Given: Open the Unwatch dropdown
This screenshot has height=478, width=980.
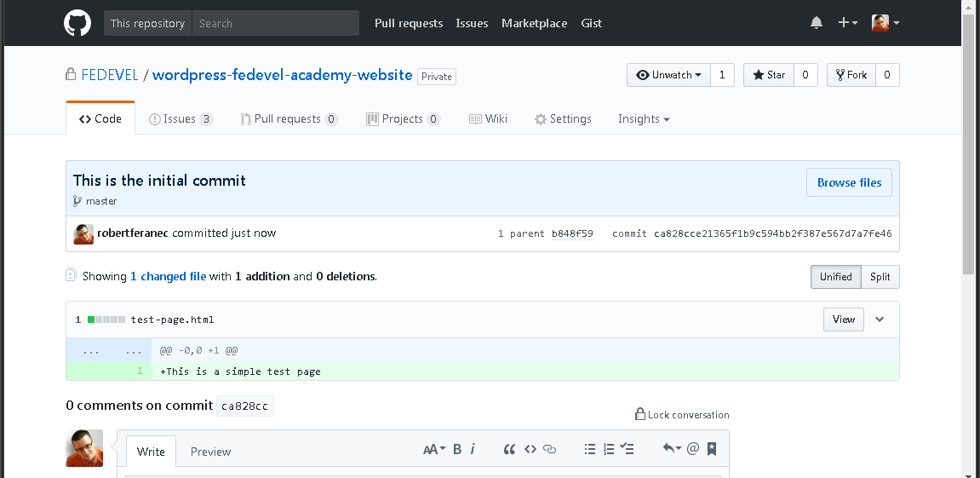Looking at the screenshot, I should pyautogui.click(x=668, y=75).
